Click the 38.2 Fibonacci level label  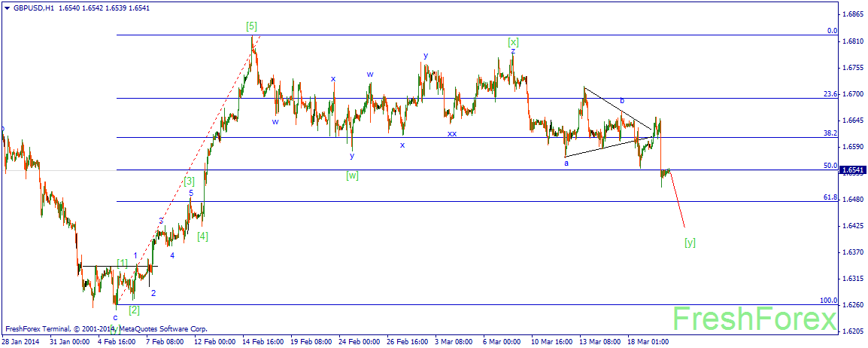pyautogui.click(x=830, y=133)
